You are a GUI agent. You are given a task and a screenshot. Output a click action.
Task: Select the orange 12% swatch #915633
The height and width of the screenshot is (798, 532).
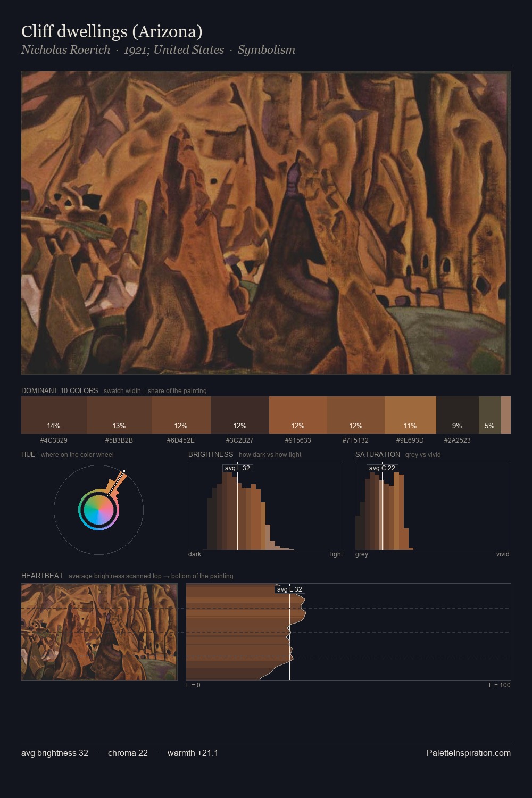298,415
